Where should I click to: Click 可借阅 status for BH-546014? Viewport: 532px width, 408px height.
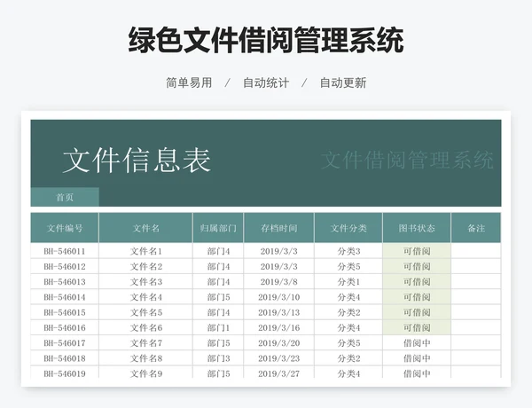pyautogui.click(x=417, y=297)
